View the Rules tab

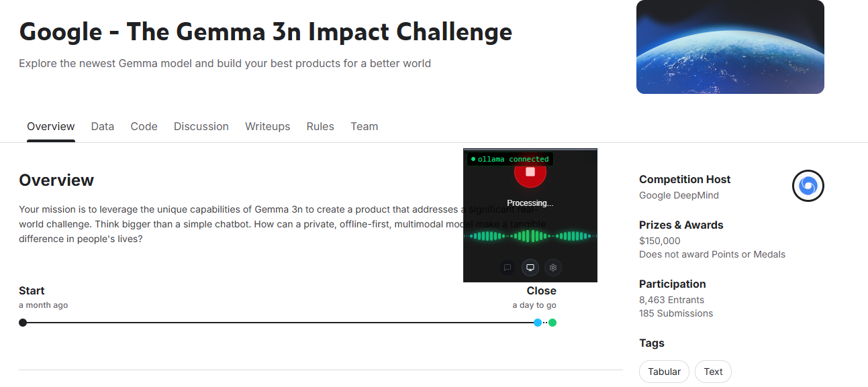click(320, 126)
